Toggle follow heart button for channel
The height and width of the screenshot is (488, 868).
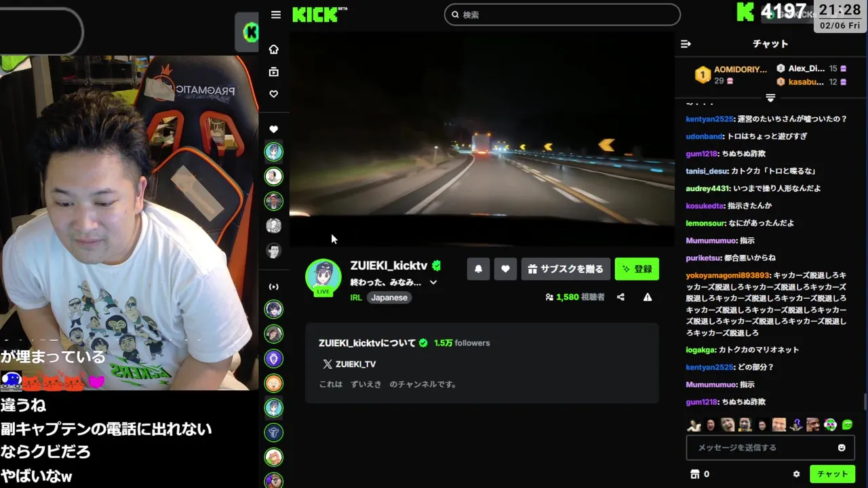[x=505, y=269]
